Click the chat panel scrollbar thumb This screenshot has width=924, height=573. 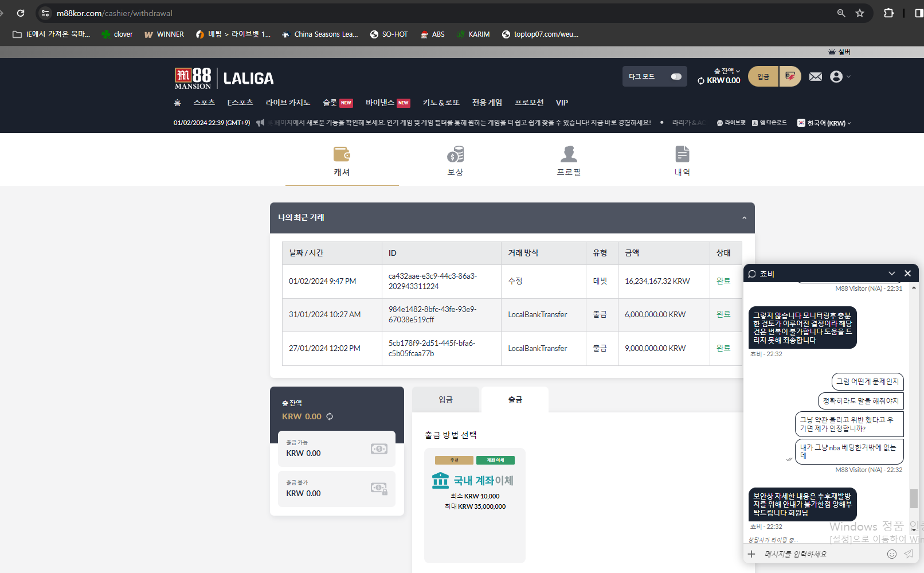pos(914,498)
